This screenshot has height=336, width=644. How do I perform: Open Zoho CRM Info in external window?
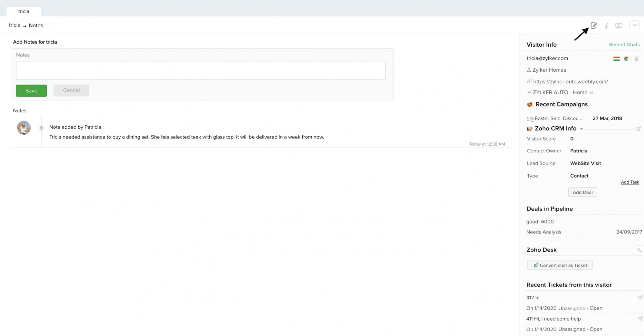[639, 129]
